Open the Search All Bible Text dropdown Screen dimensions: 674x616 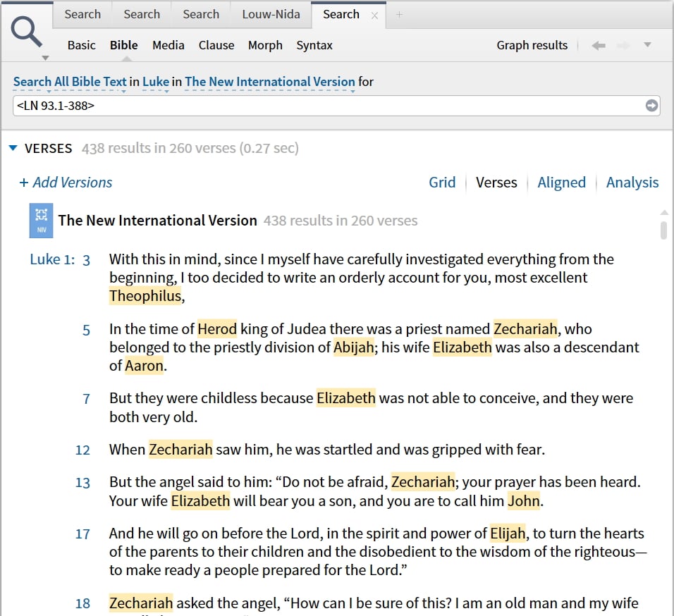tap(70, 82)
